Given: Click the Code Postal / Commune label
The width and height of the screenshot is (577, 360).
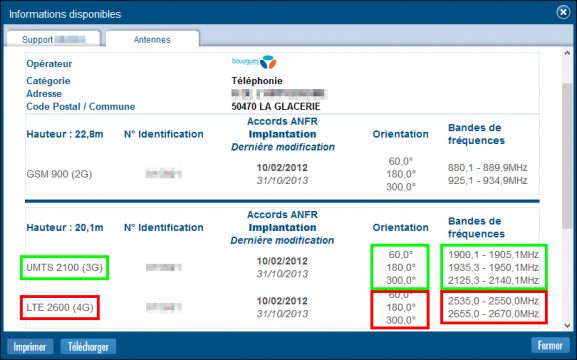Looking at the screenshot, I should (81, 107).
